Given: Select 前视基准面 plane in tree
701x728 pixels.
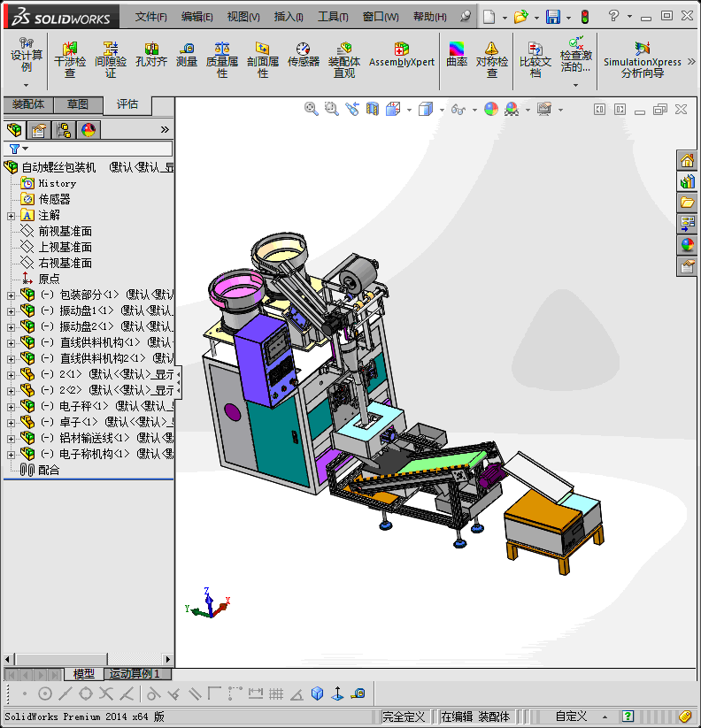Looking at the screenshot, I should (x=65, y=231).
